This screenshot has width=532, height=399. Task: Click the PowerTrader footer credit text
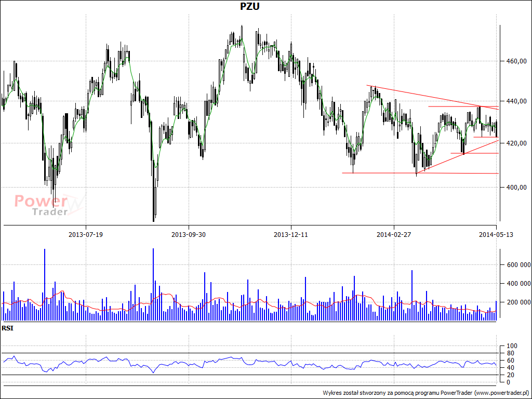[x=426, y=393]
